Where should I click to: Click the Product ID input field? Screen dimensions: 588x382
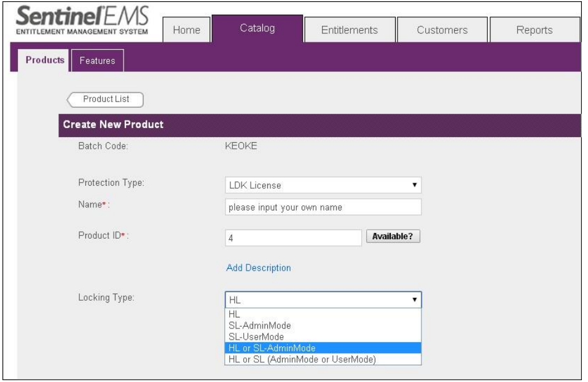[293, 238]
